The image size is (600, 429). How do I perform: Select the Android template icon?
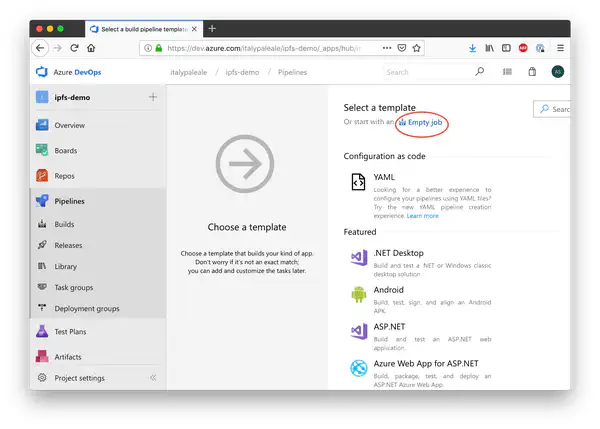click(x=358, y=293)
